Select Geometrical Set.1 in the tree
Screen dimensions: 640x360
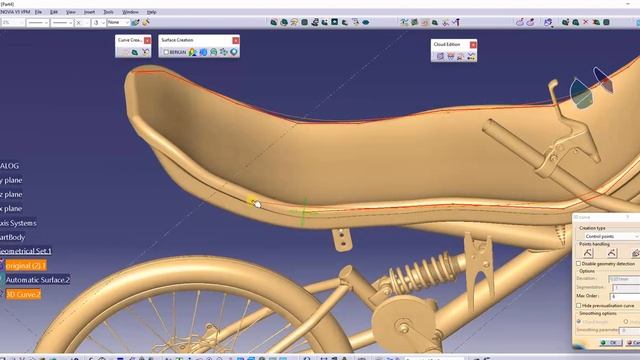[26, 251]
